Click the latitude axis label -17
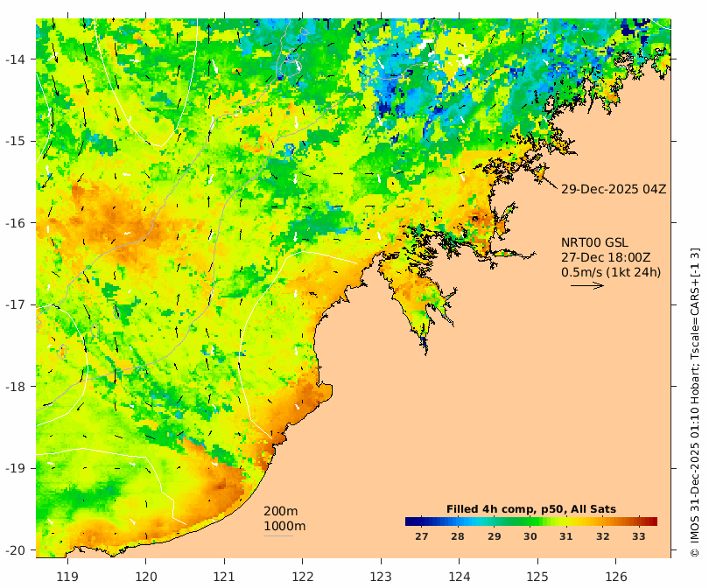This screenshot has height=588, width=709. (16, 304)
